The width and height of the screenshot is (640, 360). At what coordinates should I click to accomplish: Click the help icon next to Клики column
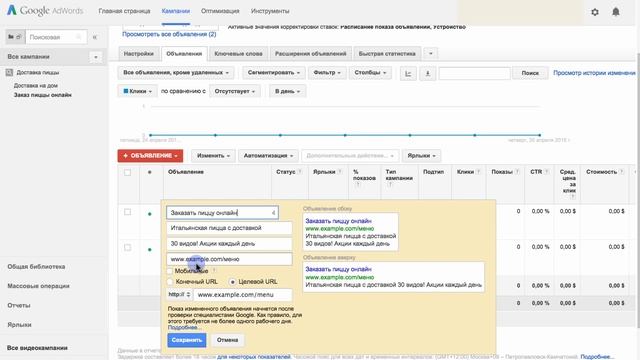tap(478, 172)
